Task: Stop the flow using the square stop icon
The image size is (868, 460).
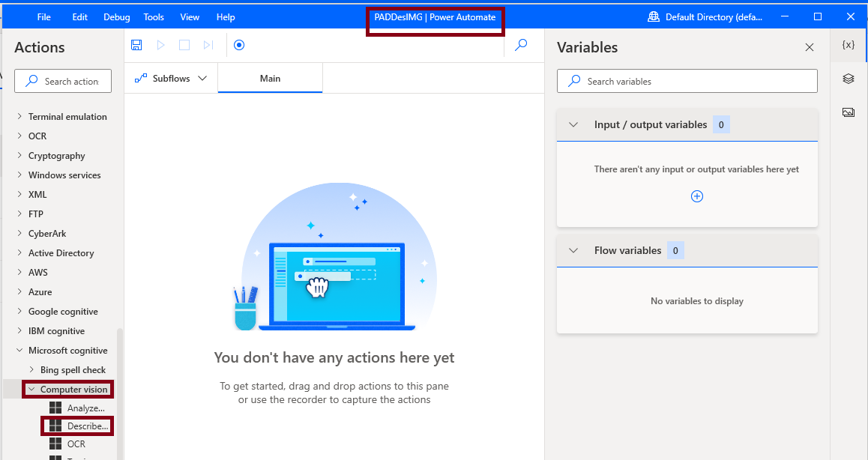Action: coord(184,45)
